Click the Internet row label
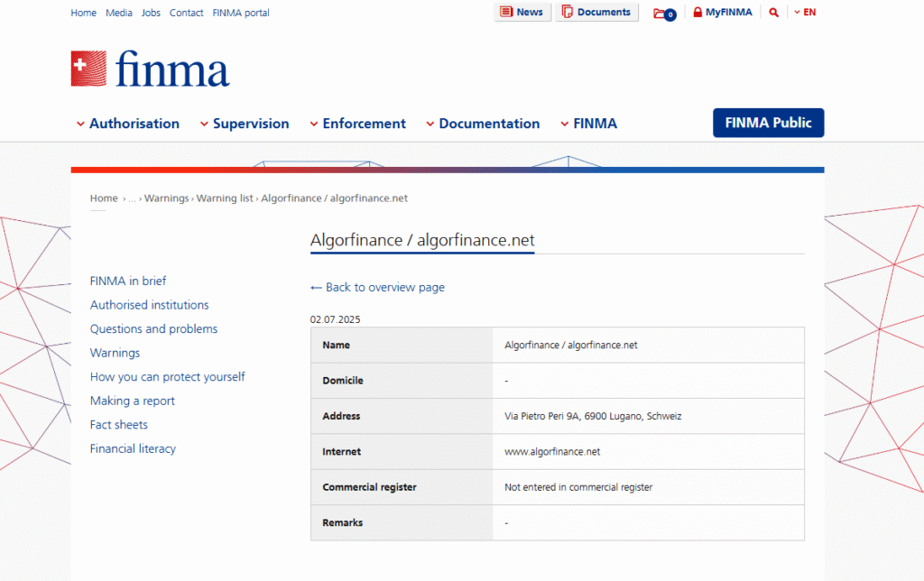The width and height of the screenshot is (924, 581). coord(342,452)
